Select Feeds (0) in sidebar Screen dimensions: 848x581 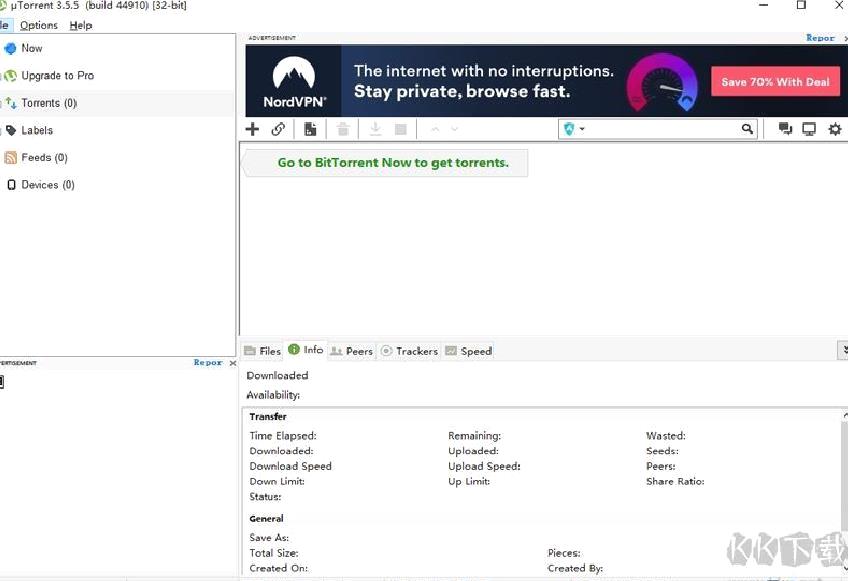[x=44, y=157]
